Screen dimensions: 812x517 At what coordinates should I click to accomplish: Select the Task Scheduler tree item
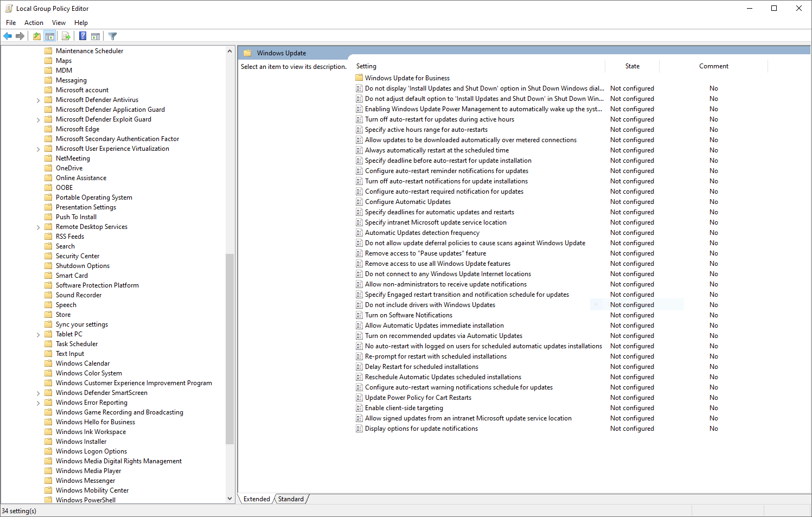tap(77, 344)
